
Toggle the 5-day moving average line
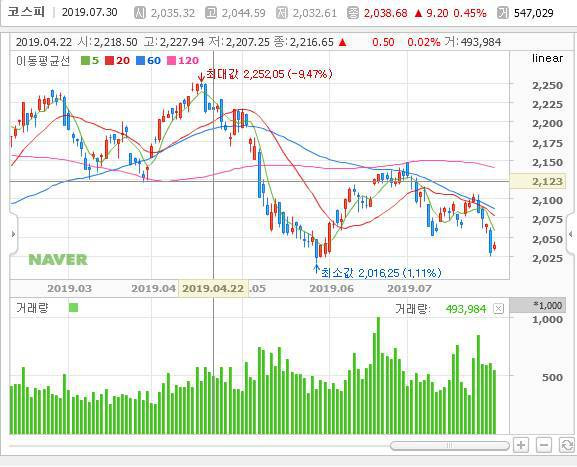(91, 61)
